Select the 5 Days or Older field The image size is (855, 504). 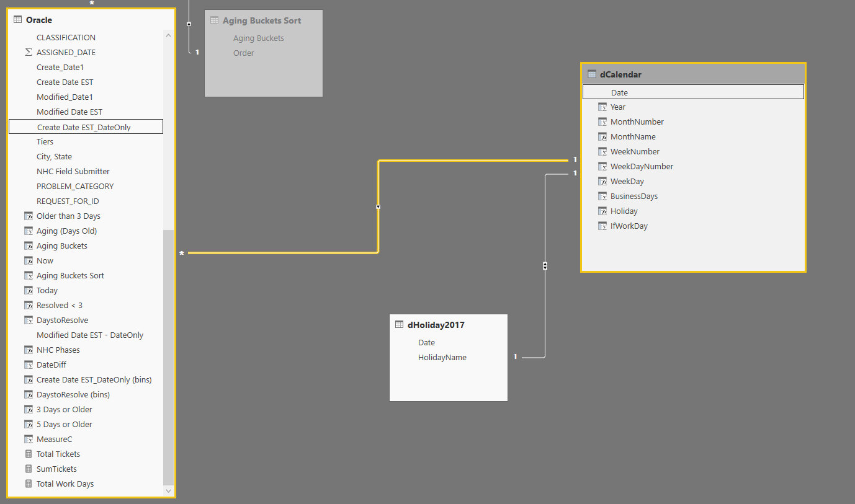(65, 425)
